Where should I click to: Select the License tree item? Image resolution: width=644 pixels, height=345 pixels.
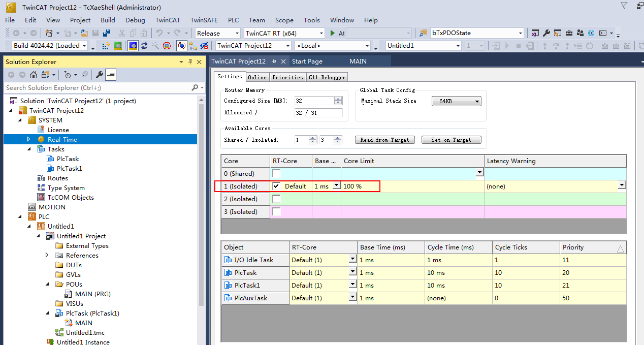pos(58,130)
